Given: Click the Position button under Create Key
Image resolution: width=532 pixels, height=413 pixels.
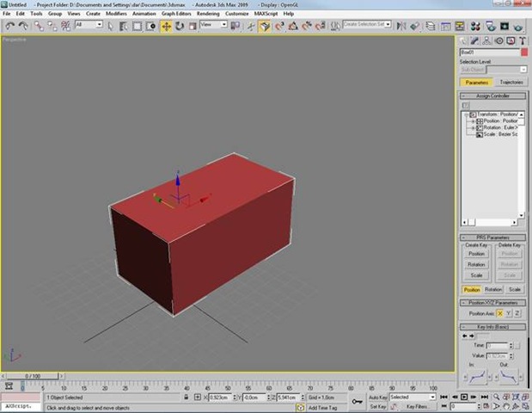Looking at the screenshot, I should tap(475, 254).
